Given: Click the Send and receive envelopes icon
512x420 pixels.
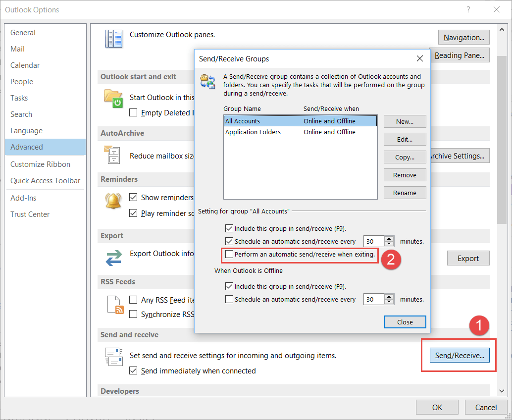Looking at the screenshot, I should (115, 356).
